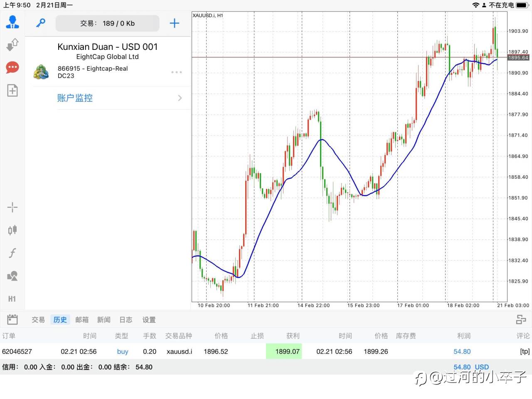Tap the layout switch icon at right of tabs

point(521,319)
